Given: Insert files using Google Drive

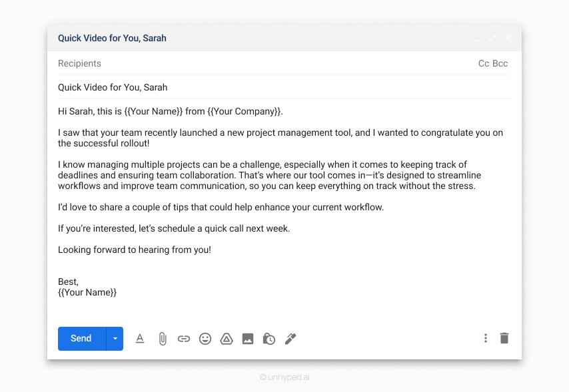Looking at the screenshot, I should 227,338.
